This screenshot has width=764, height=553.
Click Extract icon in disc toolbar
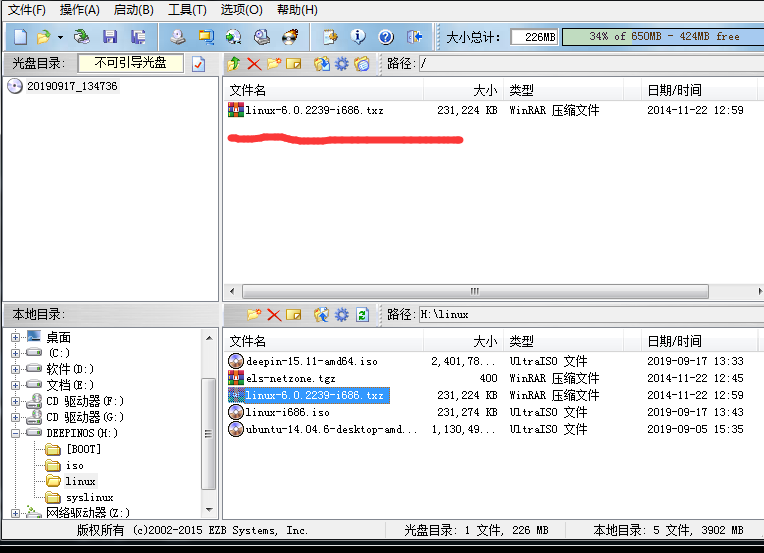pos(322,64)
